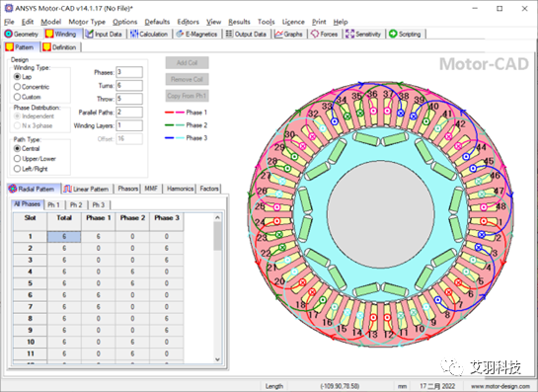The height and width of the screenshot is (392, 538).
Task: Select the Ph 2 tab
Action: (x=76, y=205)
